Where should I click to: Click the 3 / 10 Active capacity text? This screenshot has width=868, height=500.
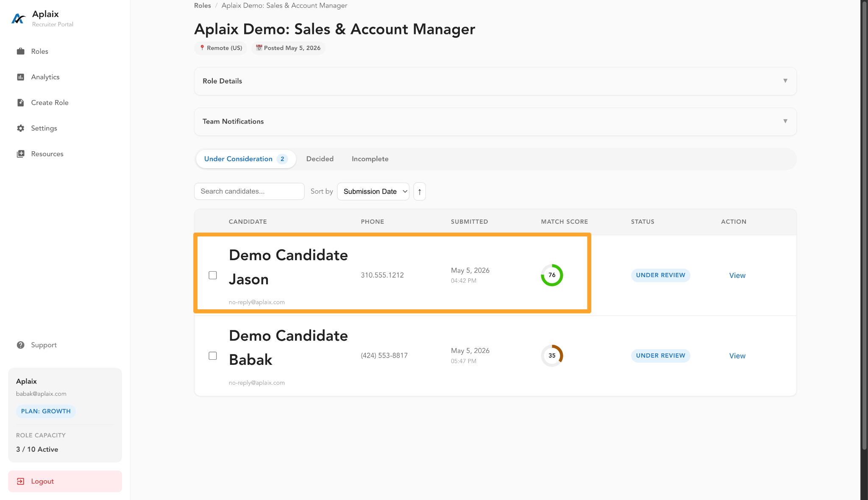click(x=37, y=450)
